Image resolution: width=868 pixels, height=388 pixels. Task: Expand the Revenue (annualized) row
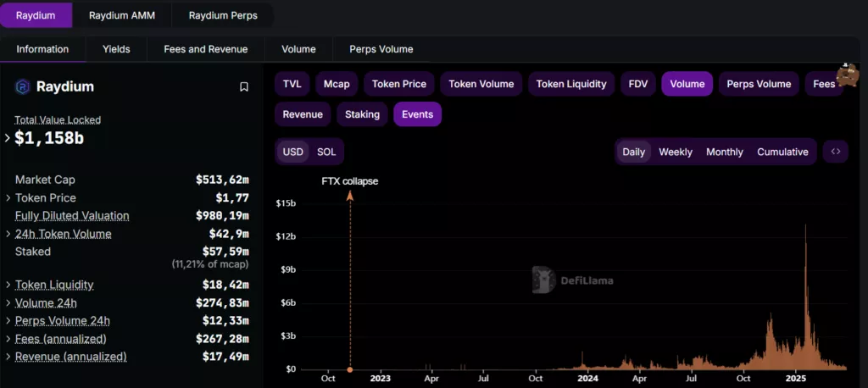point(8,357)
